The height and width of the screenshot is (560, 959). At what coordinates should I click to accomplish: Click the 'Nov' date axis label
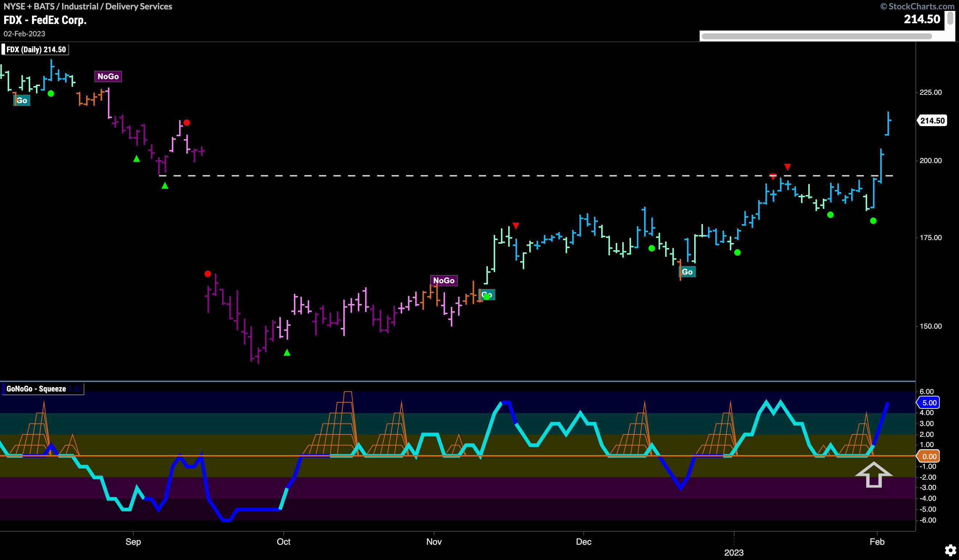(x=434, y=541)
